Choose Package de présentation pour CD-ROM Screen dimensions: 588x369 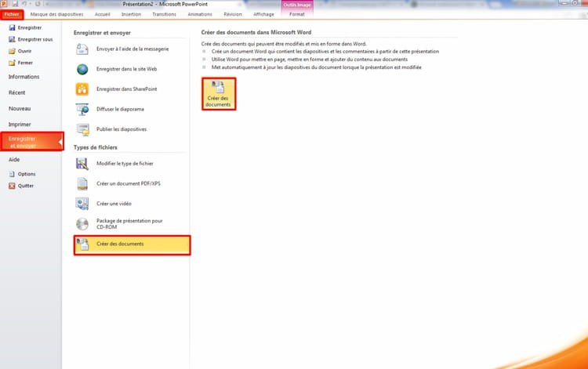click(x=129, y=224)
